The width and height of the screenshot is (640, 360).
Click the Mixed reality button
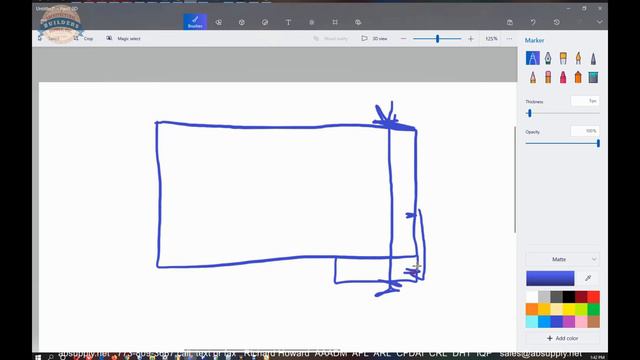[x=331, y=38]
